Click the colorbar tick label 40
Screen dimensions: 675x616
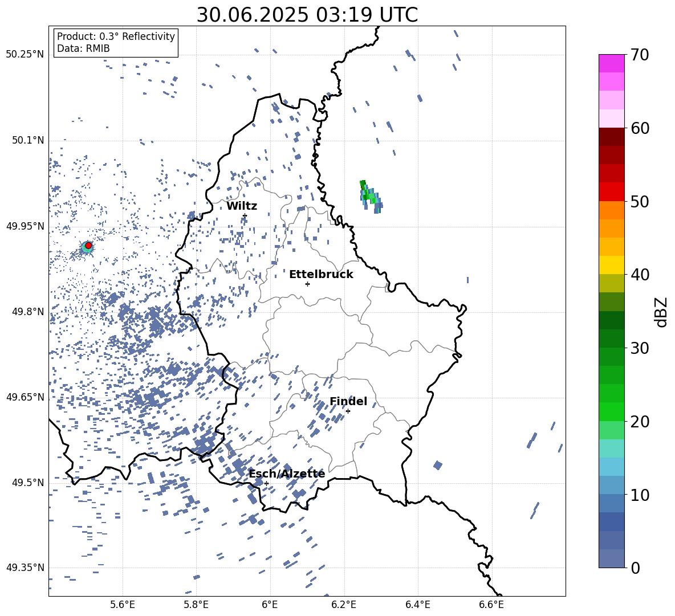point(640,275)
